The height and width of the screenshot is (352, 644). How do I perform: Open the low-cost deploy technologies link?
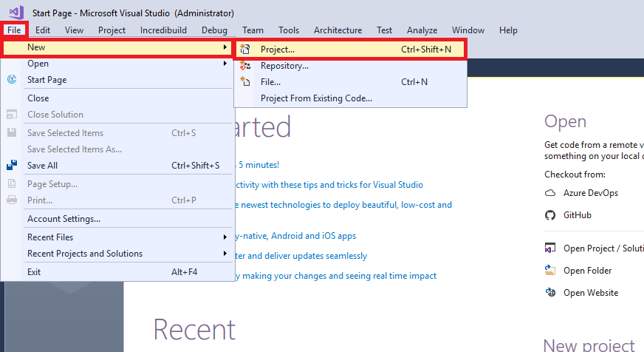[343, 205]
